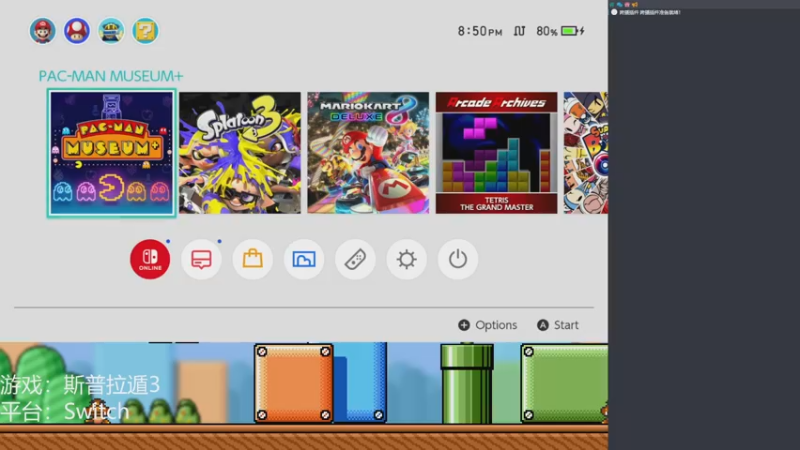Open Nintendo eShop shopping bag
The height and width of the screenshot is (450, 800).
click(x=253, y=259)
